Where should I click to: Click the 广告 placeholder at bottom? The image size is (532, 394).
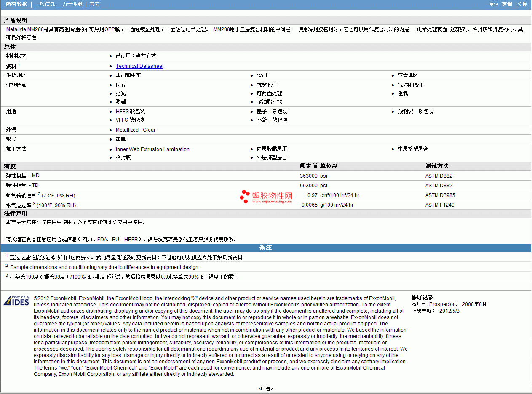click(x=266, y=389)
